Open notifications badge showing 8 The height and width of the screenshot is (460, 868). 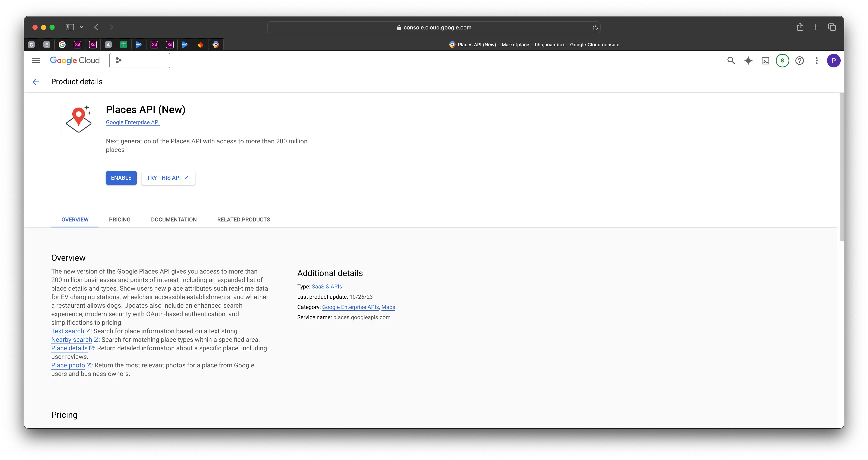point(782,61)
